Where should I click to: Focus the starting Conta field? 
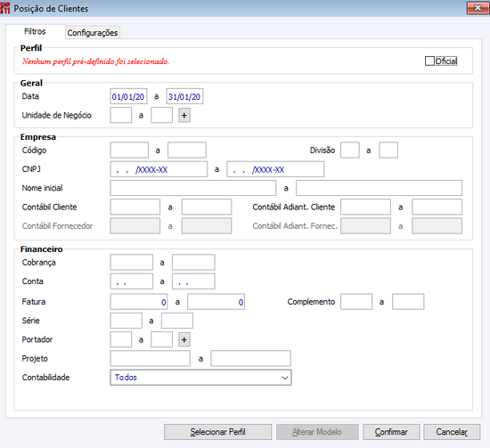pyautogui.click(x=132, y=281)
